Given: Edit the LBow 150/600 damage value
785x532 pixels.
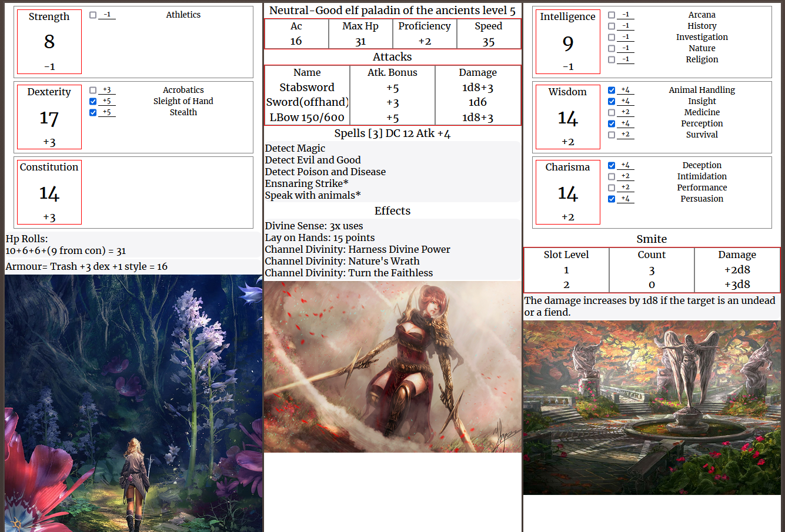Looking at the screenshot, I should pos(477,118).
